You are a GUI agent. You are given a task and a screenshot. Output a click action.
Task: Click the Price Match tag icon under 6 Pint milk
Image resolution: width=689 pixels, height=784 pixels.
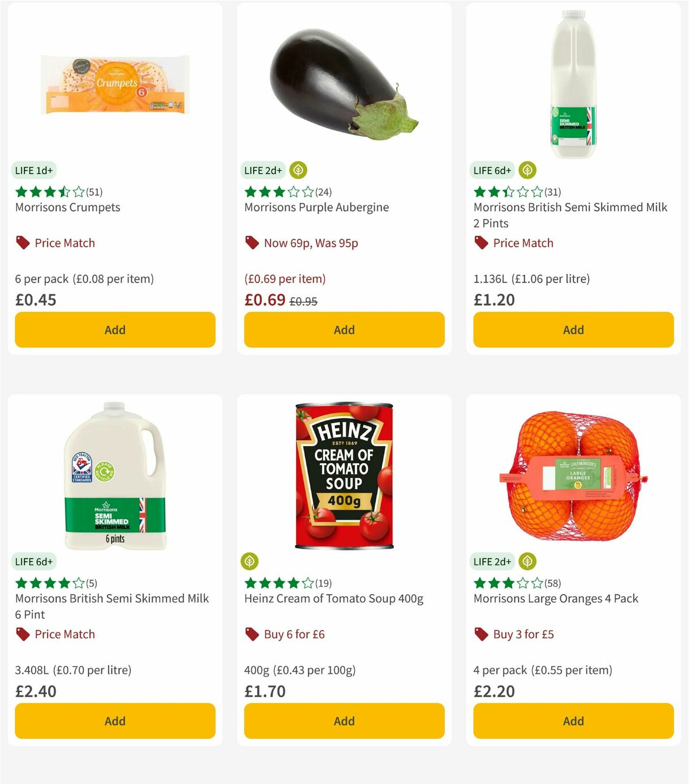coord(22,634)
